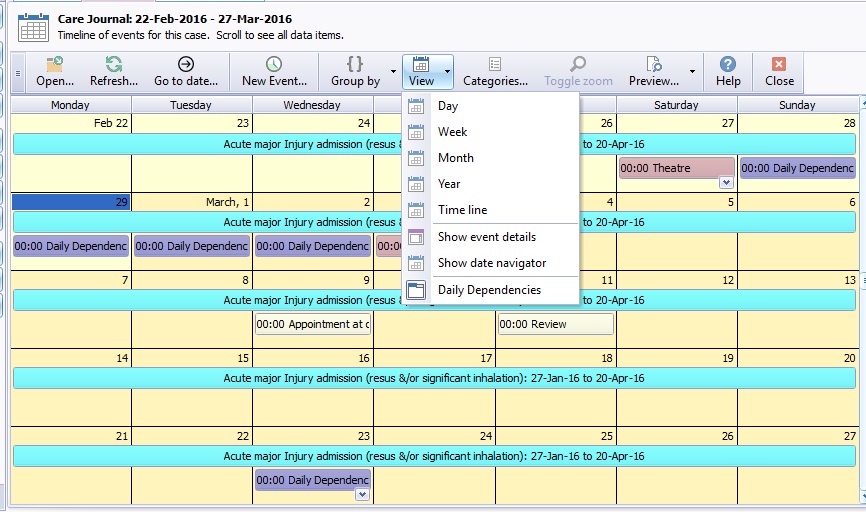Open Categories dialog

495,72
